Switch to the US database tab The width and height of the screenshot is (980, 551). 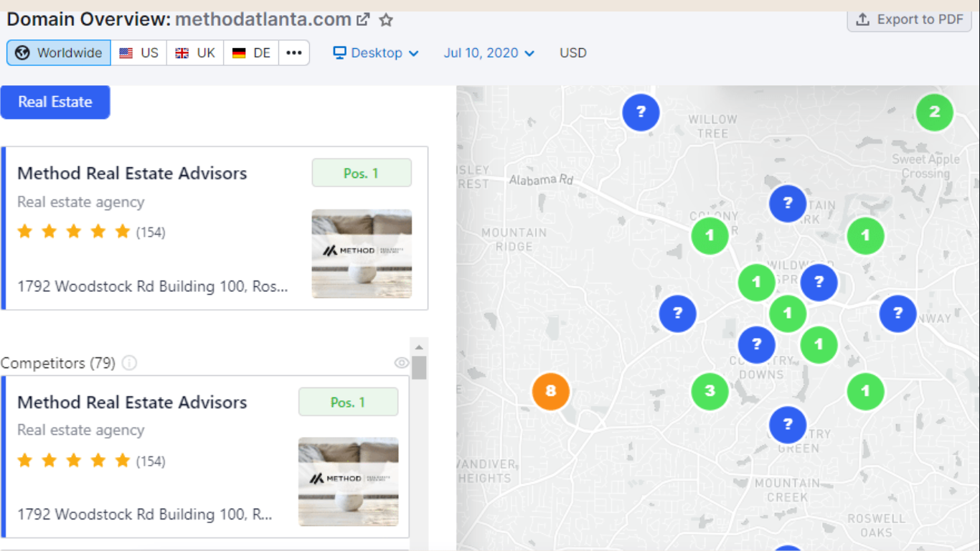[x=139, y=53]
